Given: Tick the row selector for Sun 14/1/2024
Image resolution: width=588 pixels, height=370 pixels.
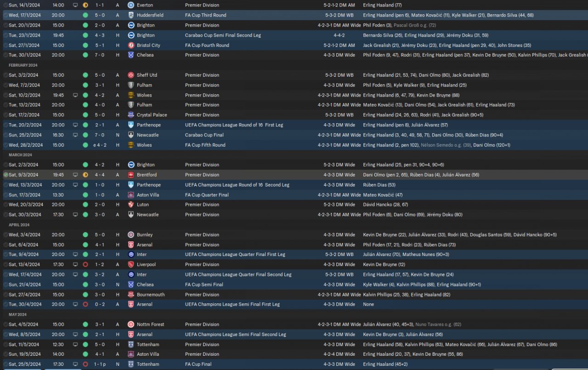Looking at the screenshot, I should click(x=6, y=5).
